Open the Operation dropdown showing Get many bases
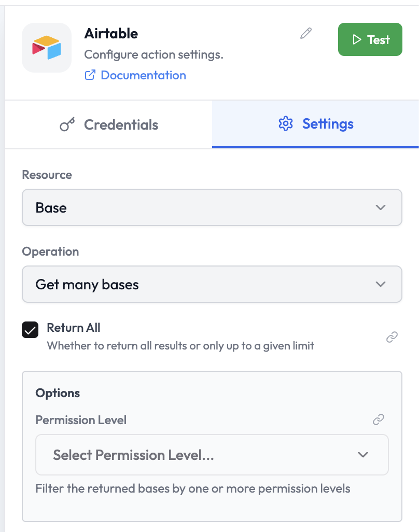Screen dimensions: 419x532 pyautogui.click(x=212, y=284)
